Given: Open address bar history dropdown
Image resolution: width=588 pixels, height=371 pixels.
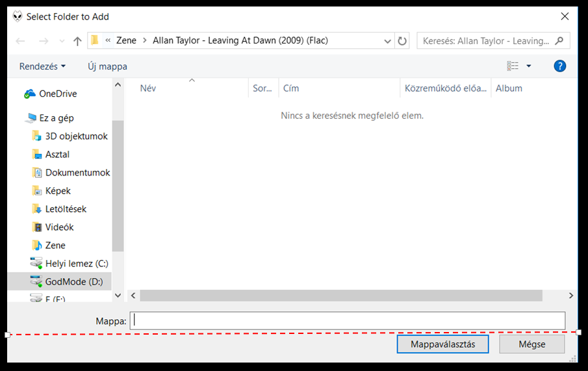Looking at the screenshot, I should [388, 41].
